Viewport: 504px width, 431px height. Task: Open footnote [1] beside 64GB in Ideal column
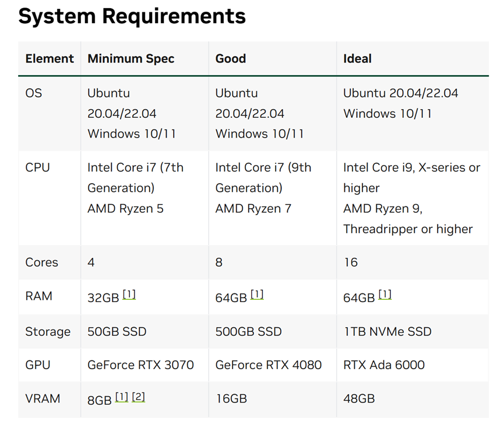(385, 293)
